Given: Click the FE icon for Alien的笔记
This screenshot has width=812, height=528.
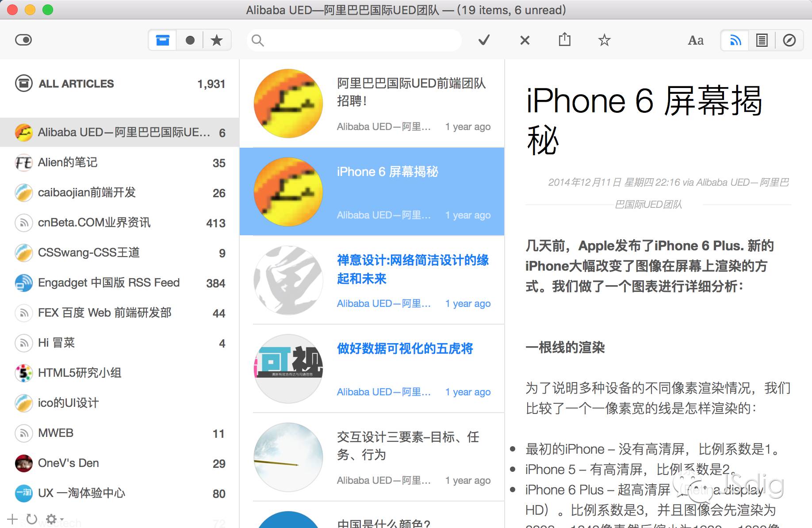Looking at the screenshot, I should (x=23, y=163).
